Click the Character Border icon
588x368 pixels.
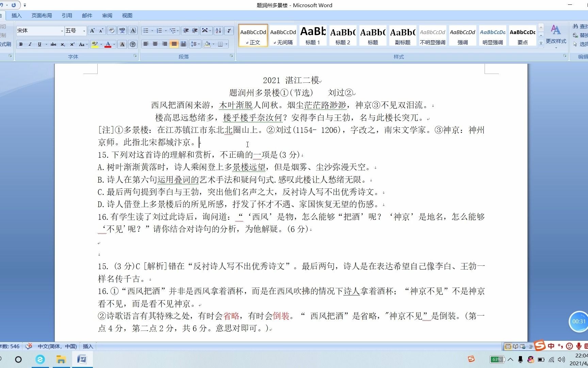(x=133, y=31)
